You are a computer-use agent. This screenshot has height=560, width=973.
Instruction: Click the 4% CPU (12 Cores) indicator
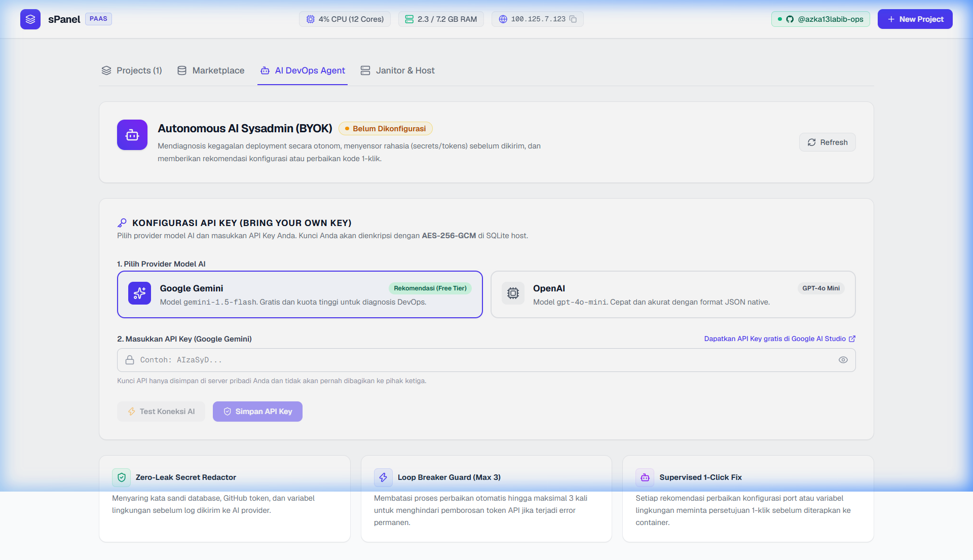[345, 19]
